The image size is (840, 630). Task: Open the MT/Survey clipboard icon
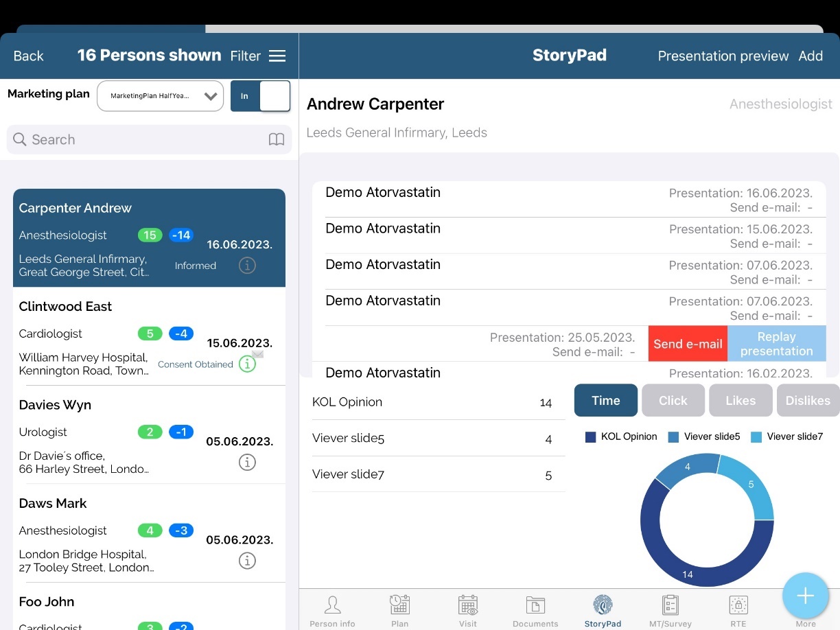coord(670,605)
